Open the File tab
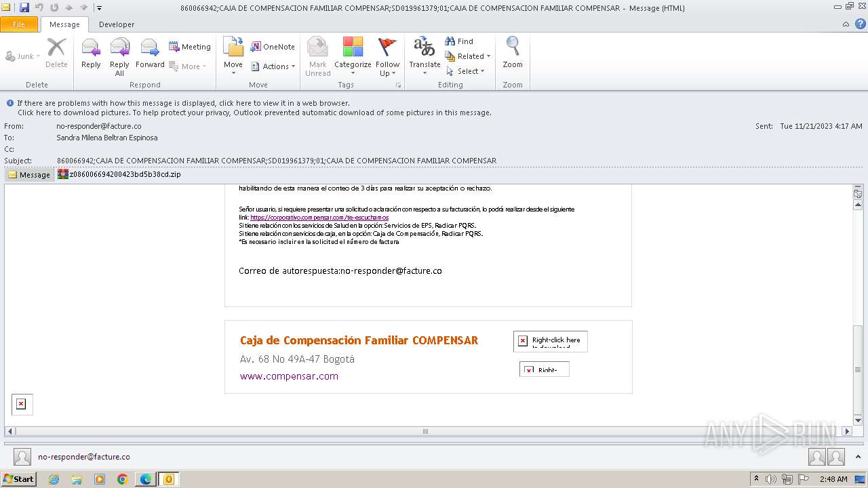Viewport: 868px width, 488px height. (x=19, y=24)
